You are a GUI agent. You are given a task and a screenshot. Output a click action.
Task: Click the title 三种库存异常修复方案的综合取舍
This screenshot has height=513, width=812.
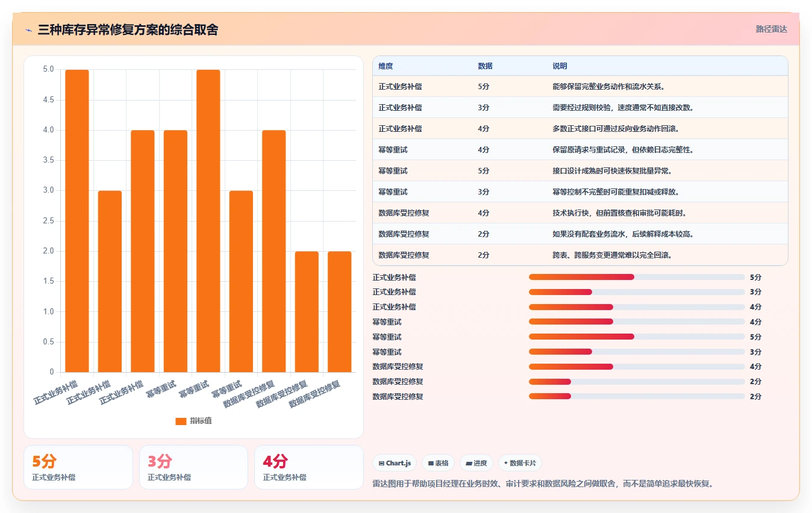click(128, 30)
